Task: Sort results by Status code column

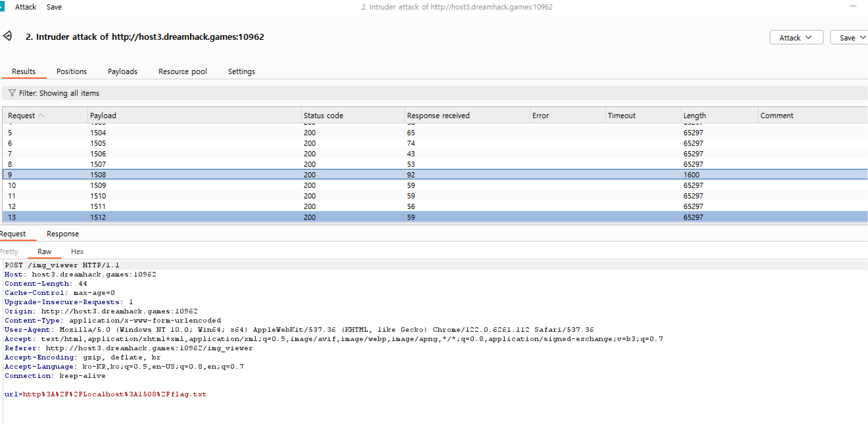Action: pyautogui.click(x=323, y=115)
